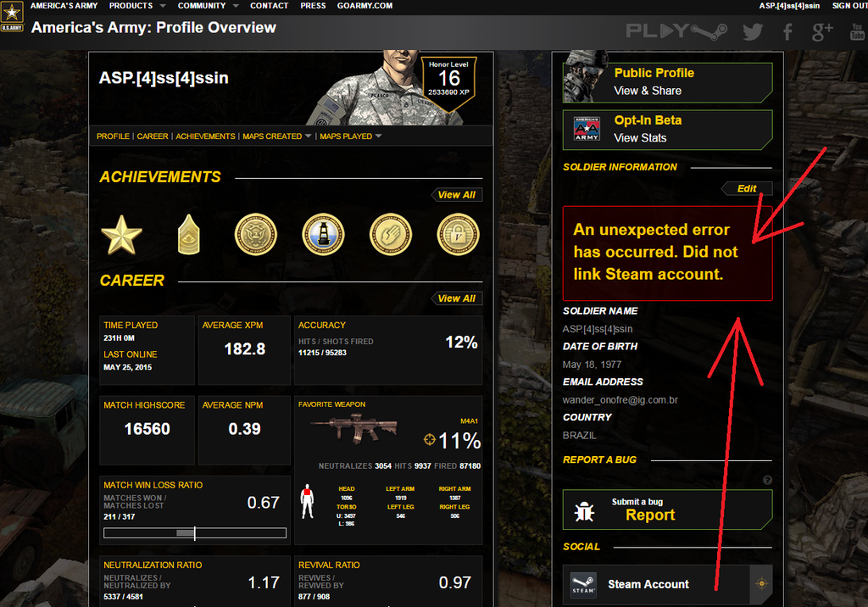This screenshot has width=868, height=607.
Task: Click the Average XPM value 182.8
Action: [x=245, y=349]
